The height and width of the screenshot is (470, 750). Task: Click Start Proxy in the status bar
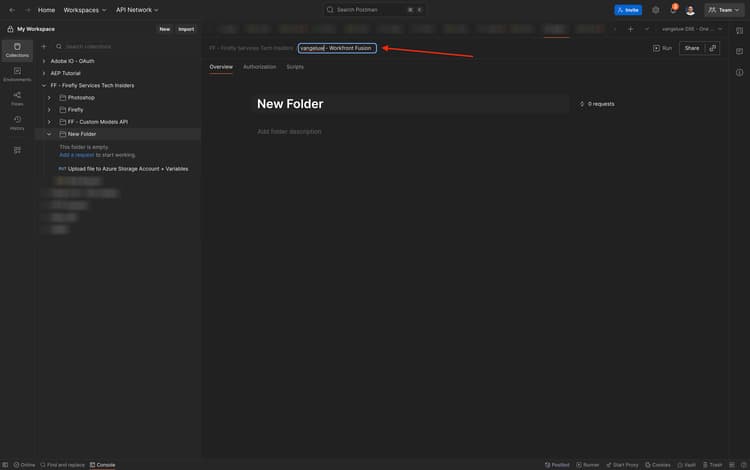(622, 465)
